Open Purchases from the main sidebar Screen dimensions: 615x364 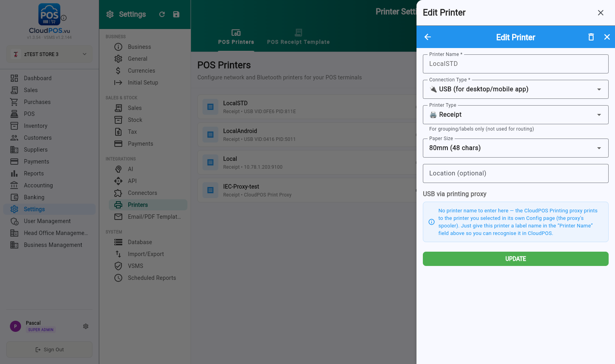tap(49, 102)
